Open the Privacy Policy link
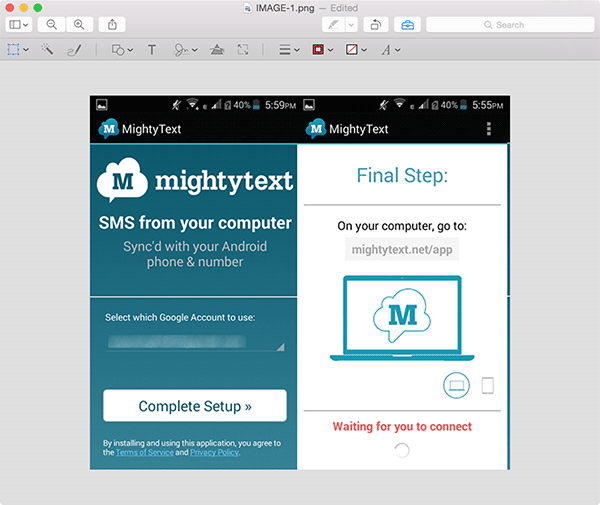This screenshot has width=600, height=505. pyautogui.click(x=215, y=453)
